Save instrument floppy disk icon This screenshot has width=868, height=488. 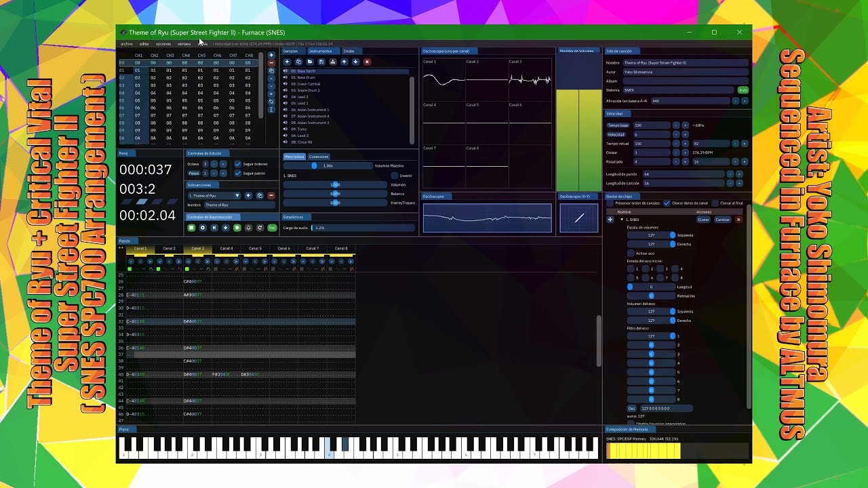click(x=321, y=62)
